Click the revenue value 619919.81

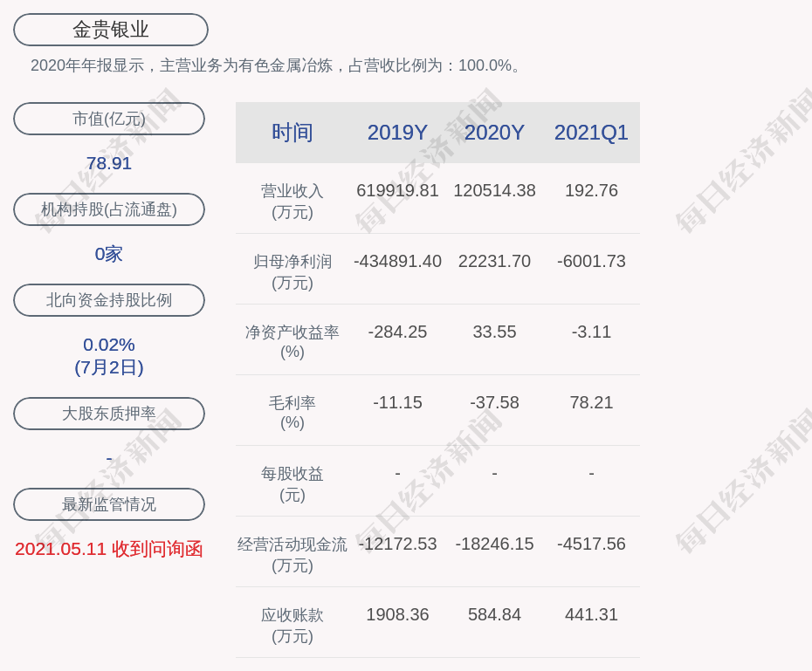[398, 190]
